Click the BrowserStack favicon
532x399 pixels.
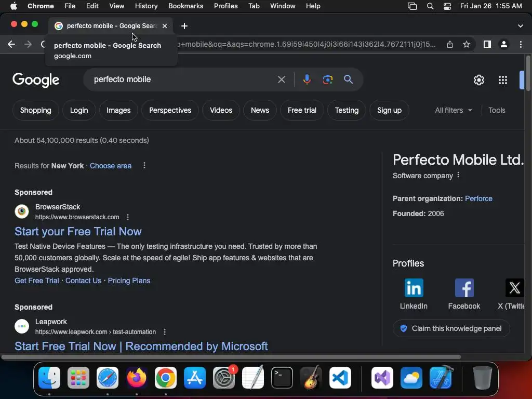pos(22,211)
